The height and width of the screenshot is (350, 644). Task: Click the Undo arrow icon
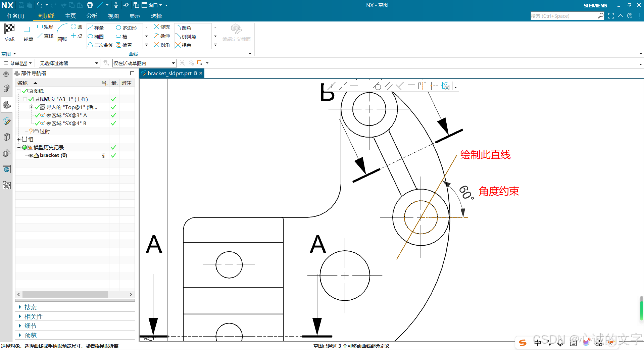(40, 5)
